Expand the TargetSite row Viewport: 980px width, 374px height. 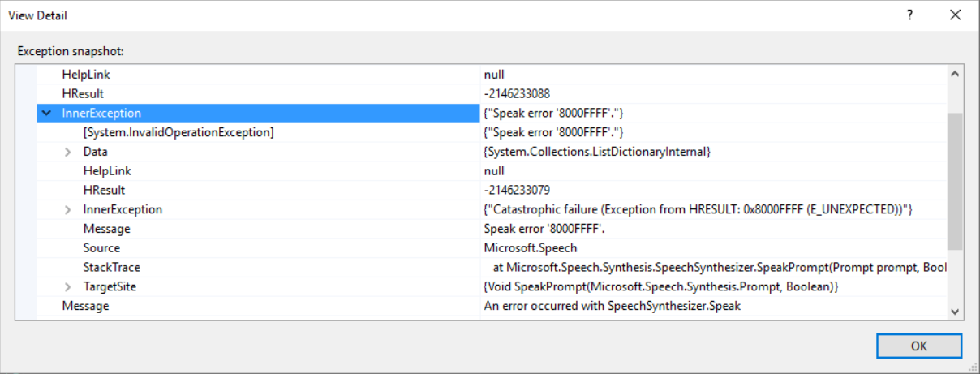[x=68, y=287]
